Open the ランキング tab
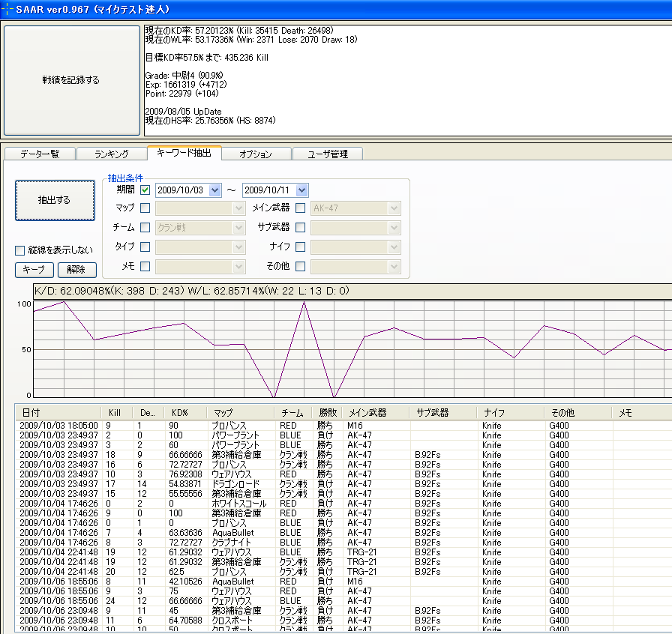The image size is (672, 634). click(x=111, y=154)
